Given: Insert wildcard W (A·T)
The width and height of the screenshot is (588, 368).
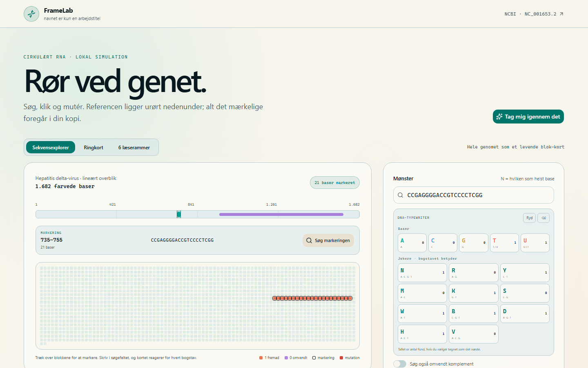Looking at the screenshot, I should coord(422,314).
